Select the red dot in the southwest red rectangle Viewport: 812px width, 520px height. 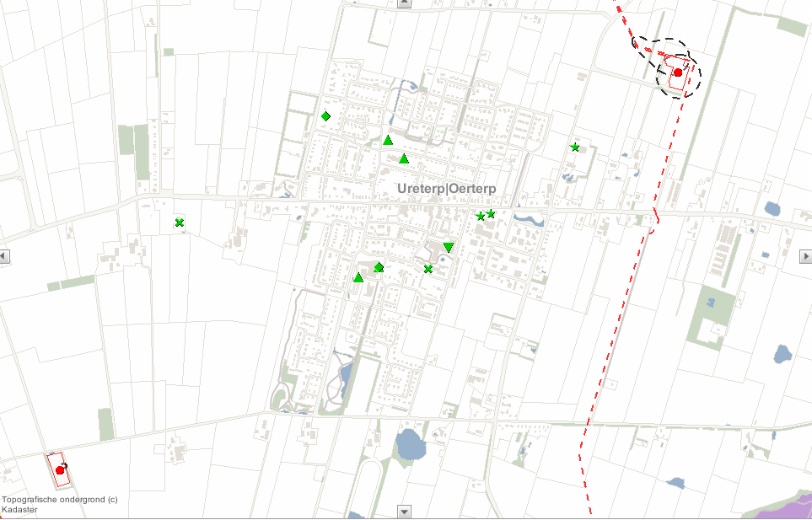click(x=60, y=470)
